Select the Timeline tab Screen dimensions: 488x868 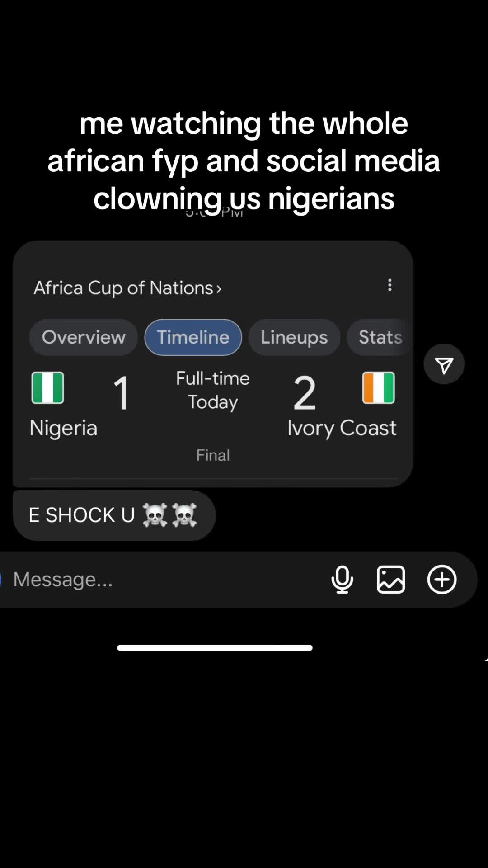(193, 337)
